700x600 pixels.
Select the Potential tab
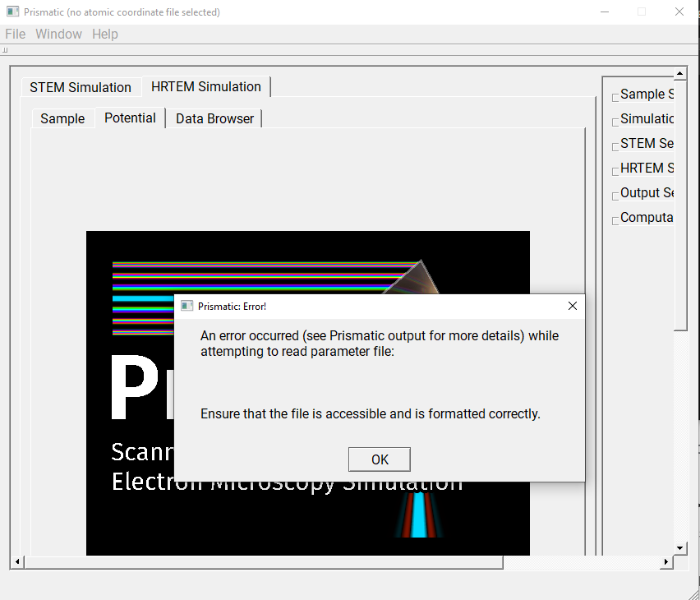130,118
